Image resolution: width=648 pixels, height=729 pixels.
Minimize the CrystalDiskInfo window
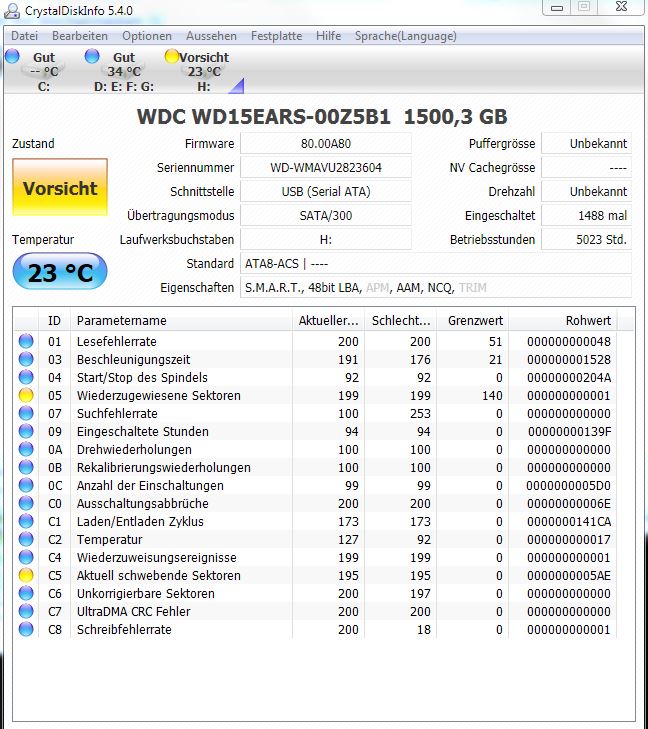pyautogui.click(x=557, y=7)
